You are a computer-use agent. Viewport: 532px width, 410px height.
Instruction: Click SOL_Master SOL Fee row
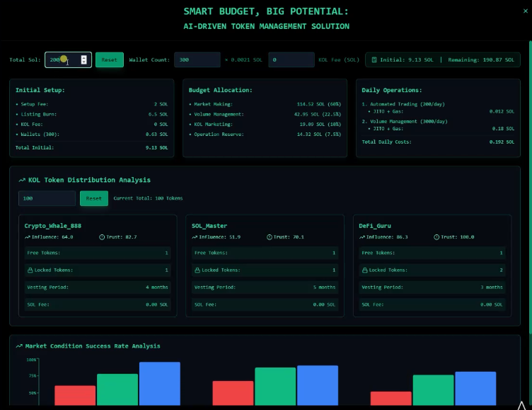tap(265, 304)
